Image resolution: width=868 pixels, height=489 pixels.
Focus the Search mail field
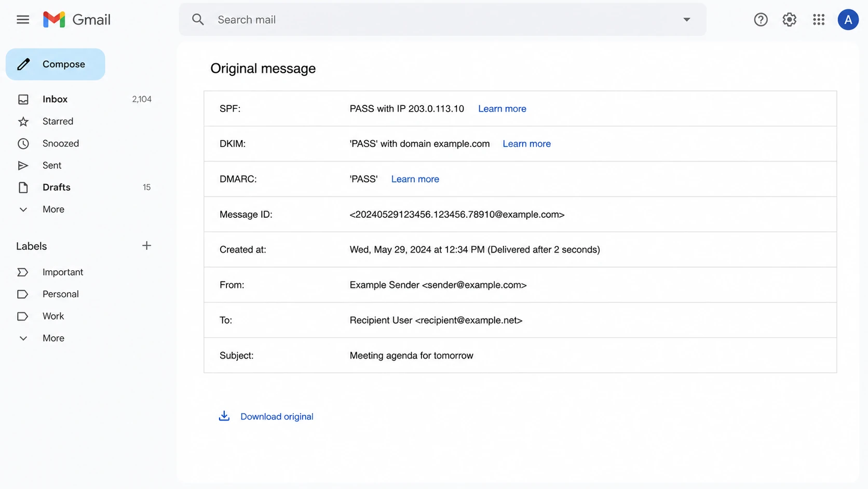(x=442, y=20)
